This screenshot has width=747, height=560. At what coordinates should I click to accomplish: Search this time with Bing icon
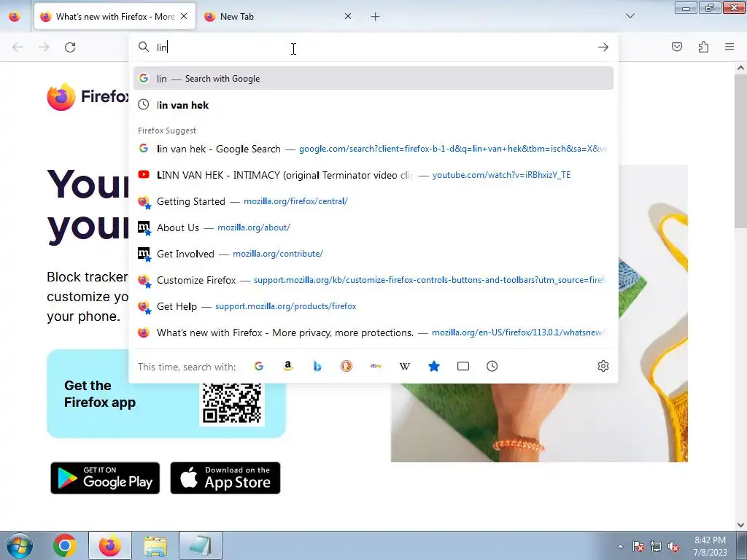(317, 366)
